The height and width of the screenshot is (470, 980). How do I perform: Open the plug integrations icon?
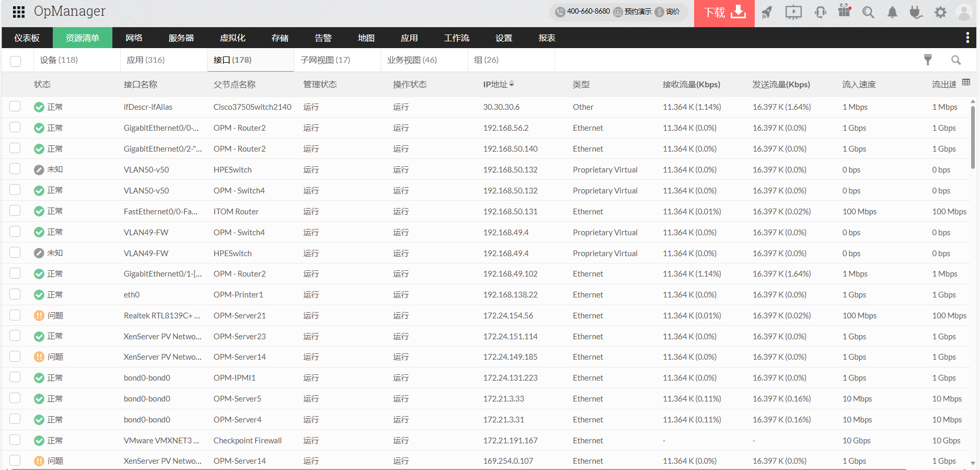916,12
